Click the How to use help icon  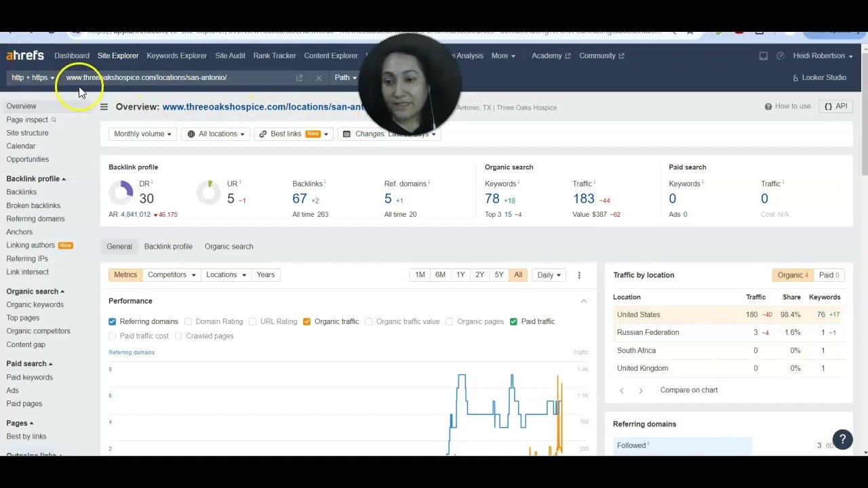click(x=768, y=106)
